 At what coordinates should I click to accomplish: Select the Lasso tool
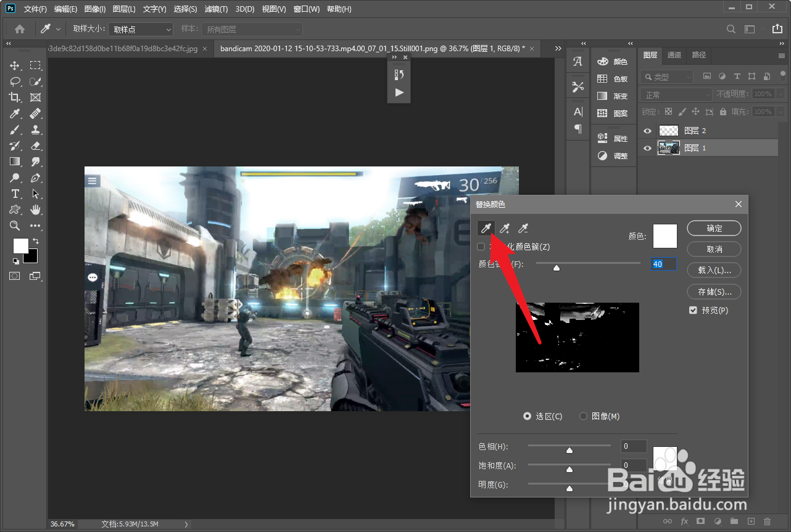pos(15,81)
